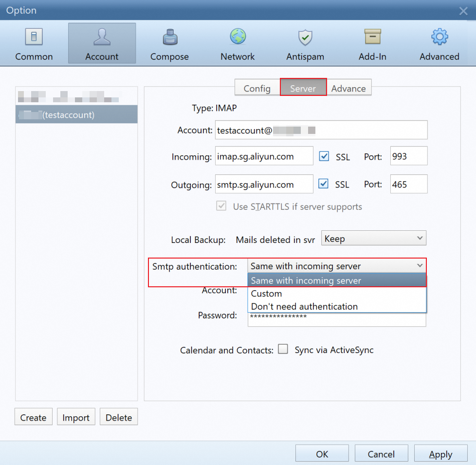Click the Apply button

(441, 453)
